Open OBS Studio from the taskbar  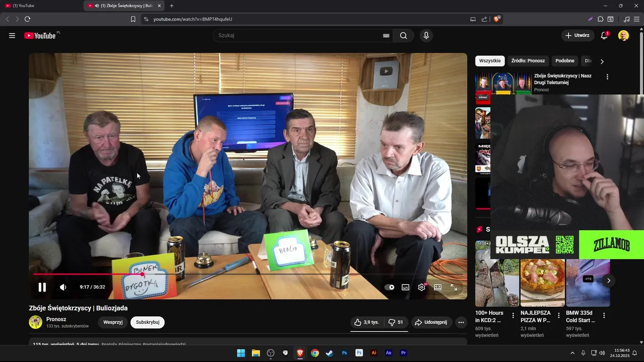(x=271, y=353)
